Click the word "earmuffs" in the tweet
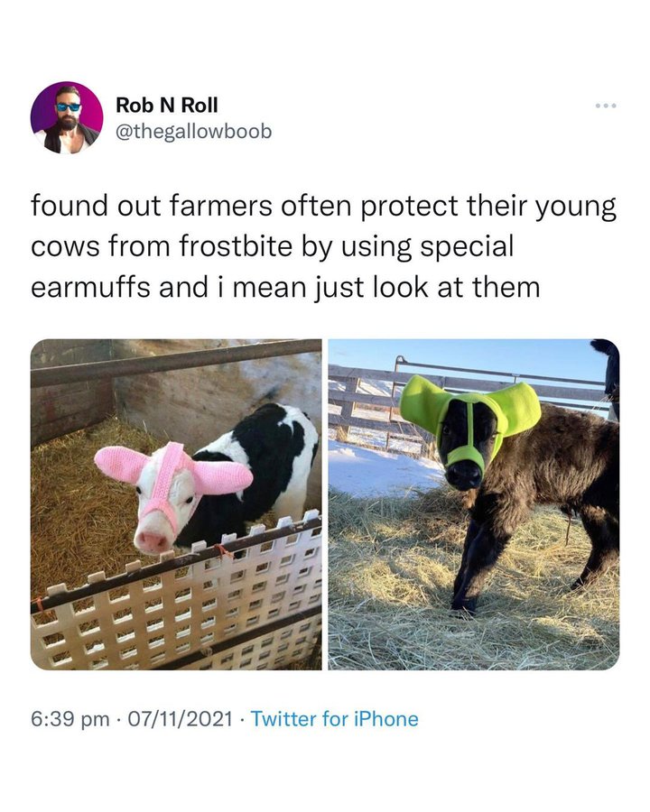This screenshot has height=812, width=650. pyautogui.click(x=90, y=288)
